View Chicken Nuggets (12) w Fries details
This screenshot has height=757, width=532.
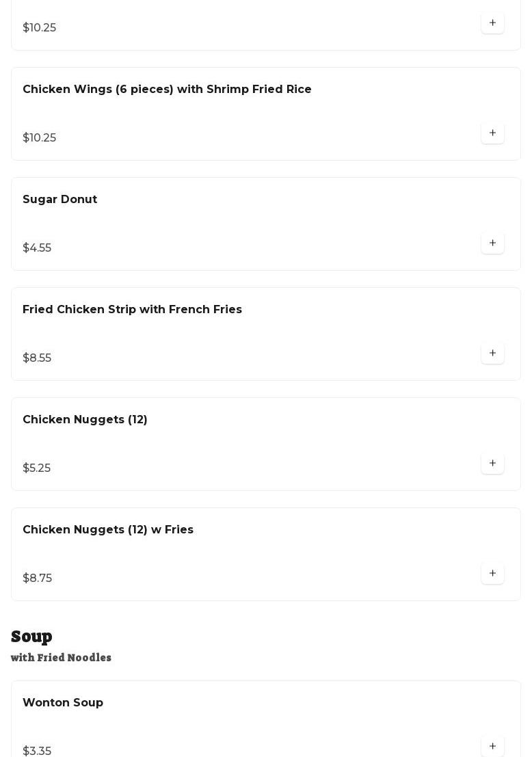coord(108,530)
